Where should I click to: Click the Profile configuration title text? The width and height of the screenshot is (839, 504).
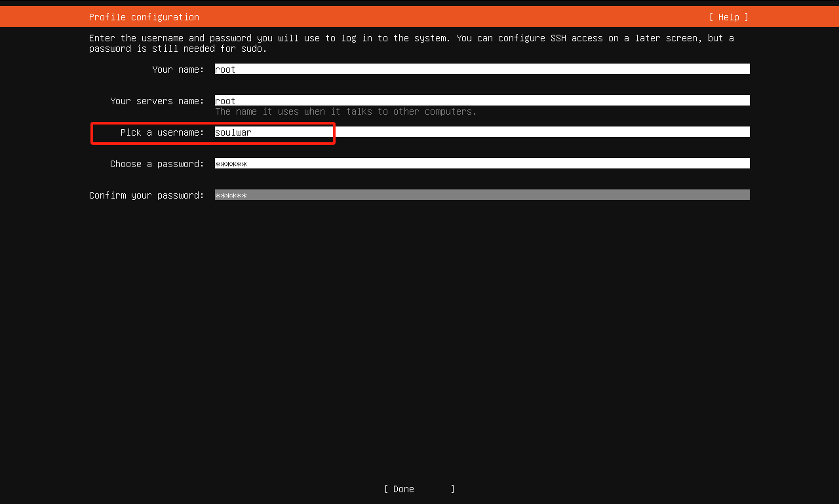pyautogui.click(x=144, y=17)
